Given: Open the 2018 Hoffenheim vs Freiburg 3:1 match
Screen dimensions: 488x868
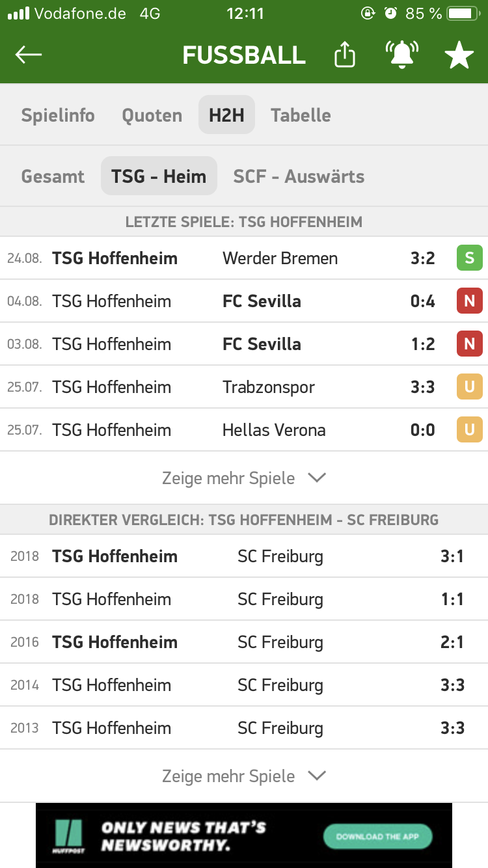Looking at the screenshot, I should (x=244, y=556).
